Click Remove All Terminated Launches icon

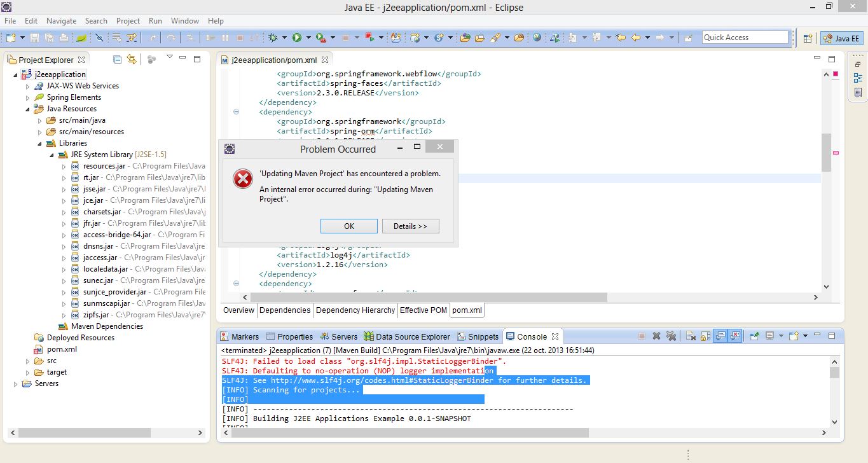coord(672,336)
